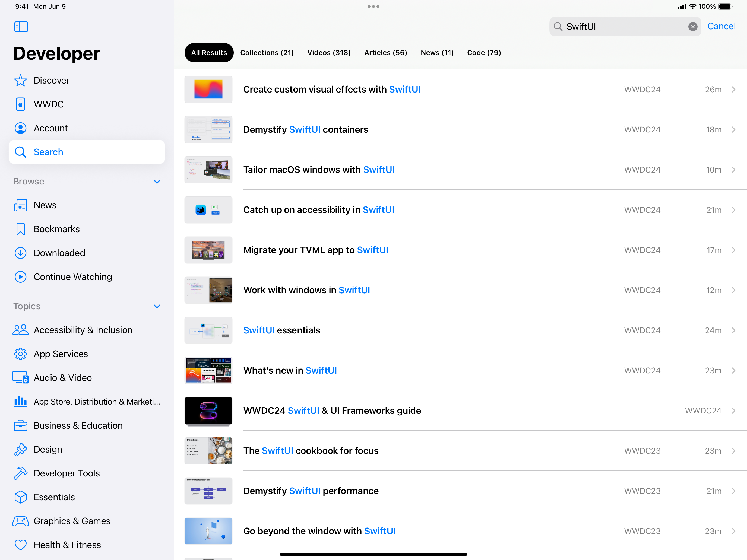Switch to the Videos (318) tab
The height and width of the screenshot is (560, 747).
coord(329,53)
